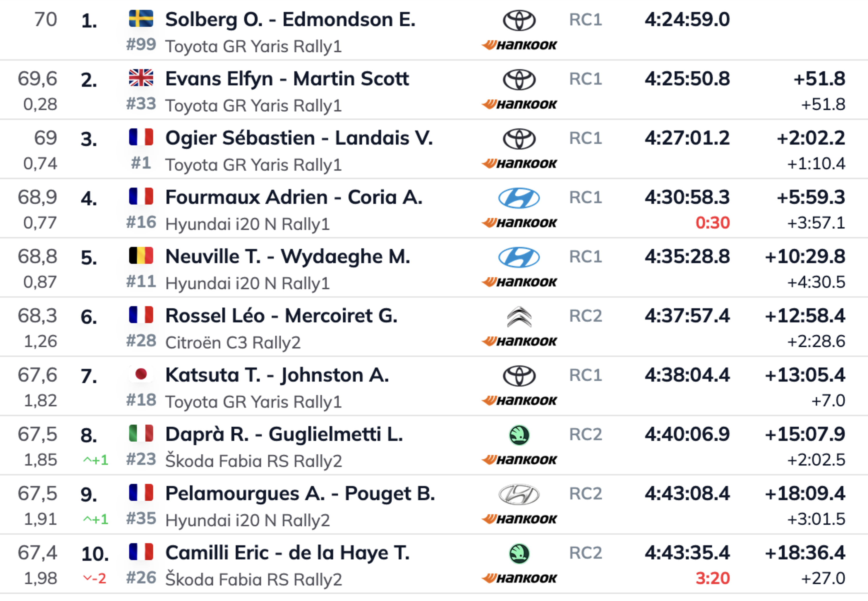Image resolution: width=868 pixels, height=601 pixels.
Task: Click car number #99 under Solberg
Action: click(x=141, y=45)
